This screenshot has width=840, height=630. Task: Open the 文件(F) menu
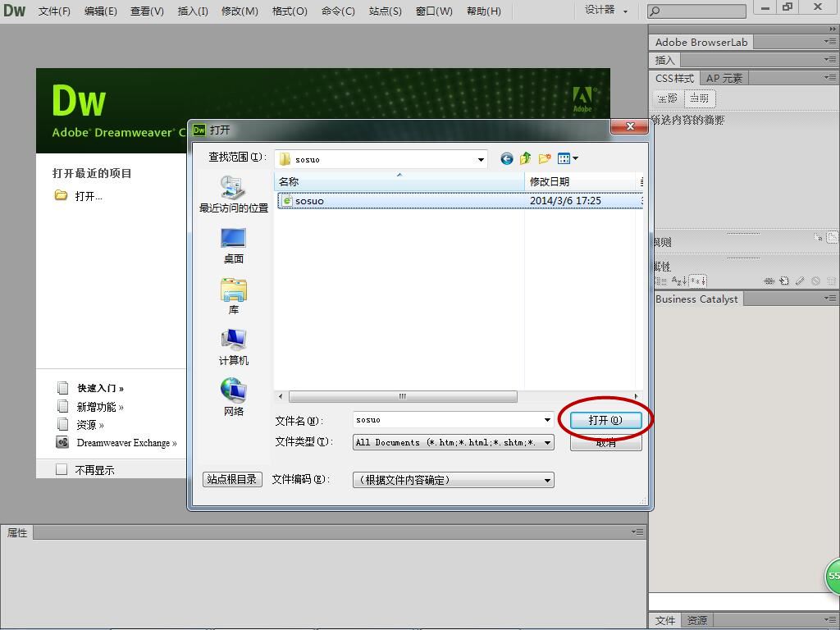tap(54, 11)
